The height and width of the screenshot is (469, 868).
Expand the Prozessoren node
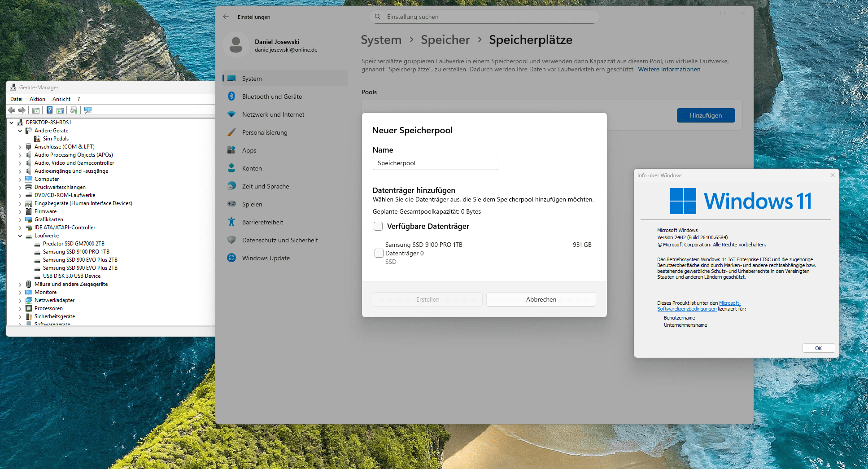20,308
